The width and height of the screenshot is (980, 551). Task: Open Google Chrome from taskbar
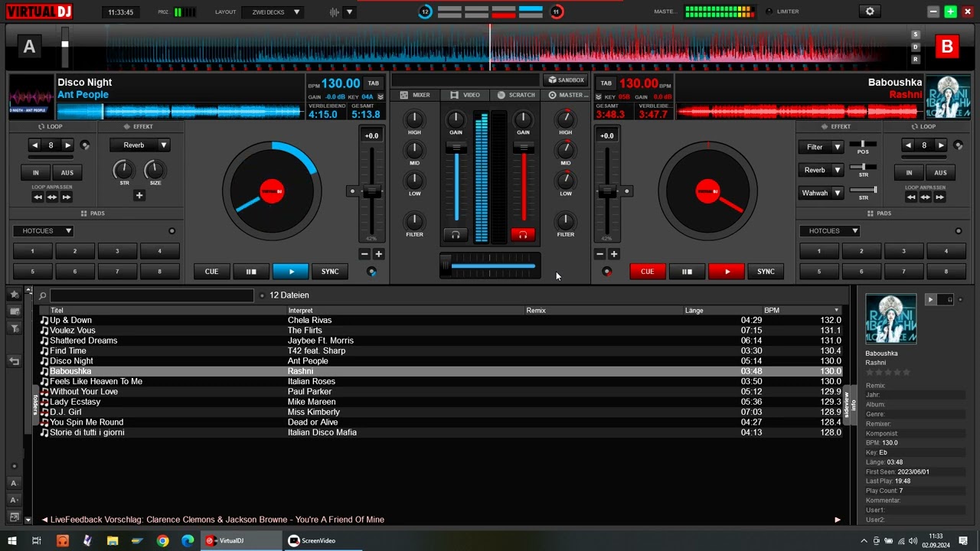click(x=162, y=540)
